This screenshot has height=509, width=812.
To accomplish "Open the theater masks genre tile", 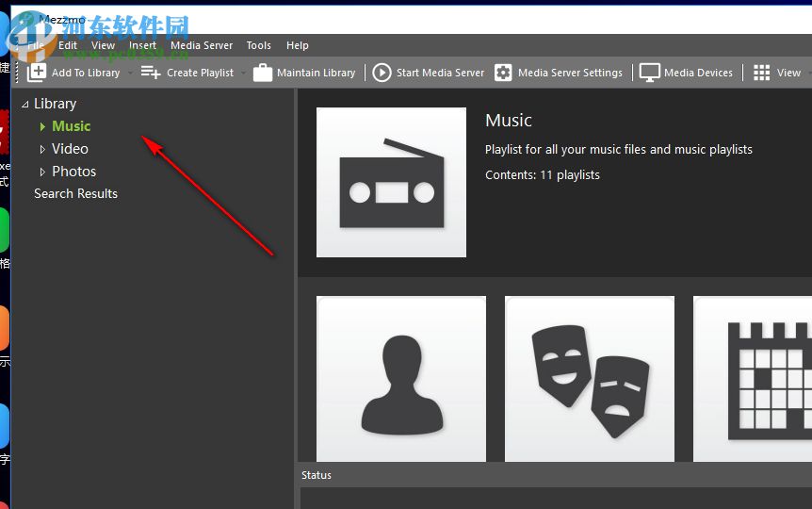I will coord(590,379).
